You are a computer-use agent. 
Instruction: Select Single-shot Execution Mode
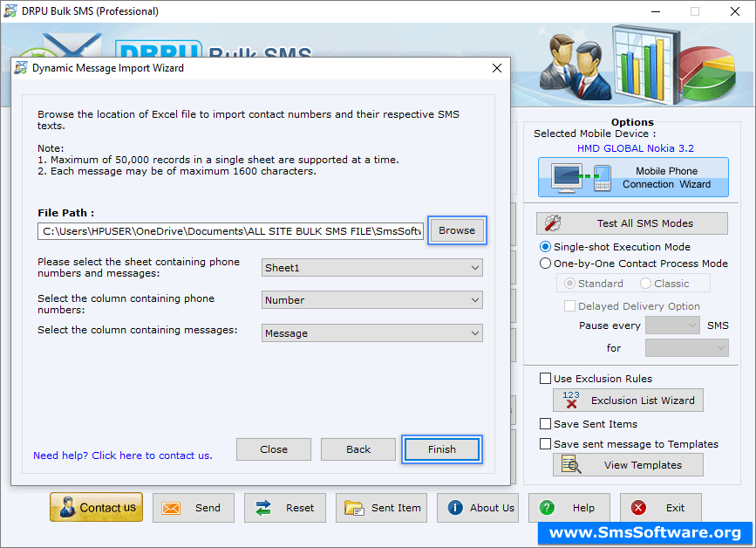(x=545, y=247)
